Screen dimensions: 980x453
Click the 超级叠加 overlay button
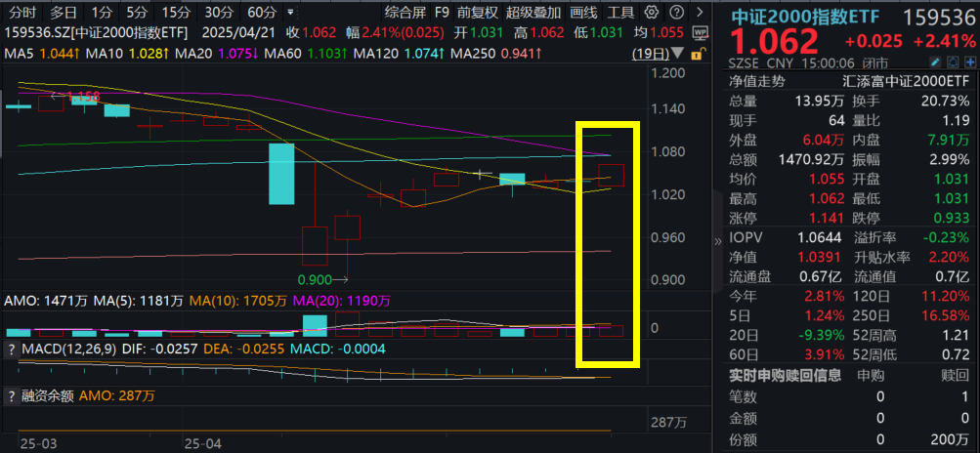533,14
